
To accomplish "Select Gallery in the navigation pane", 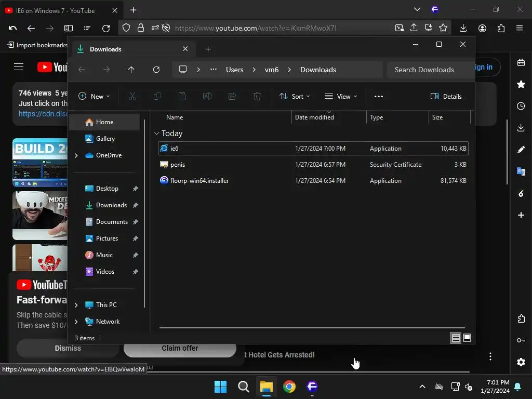I will [x=104, y=139].
